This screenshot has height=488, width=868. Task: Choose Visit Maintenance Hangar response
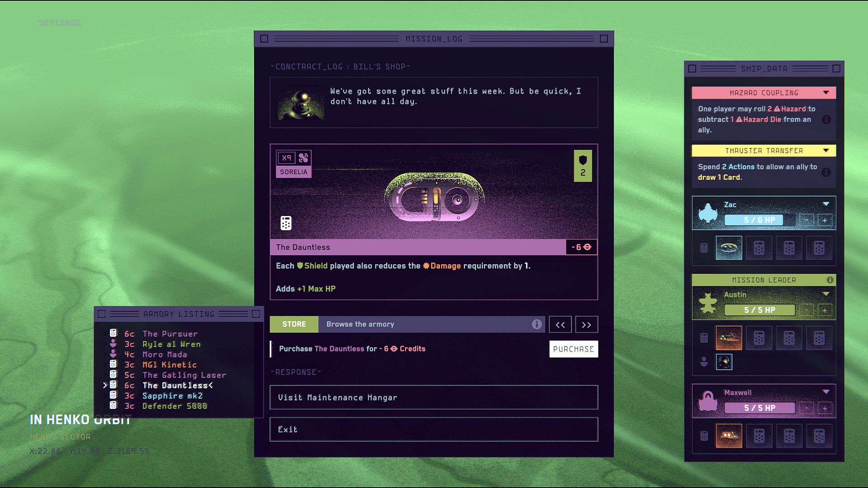coord(434,398)
